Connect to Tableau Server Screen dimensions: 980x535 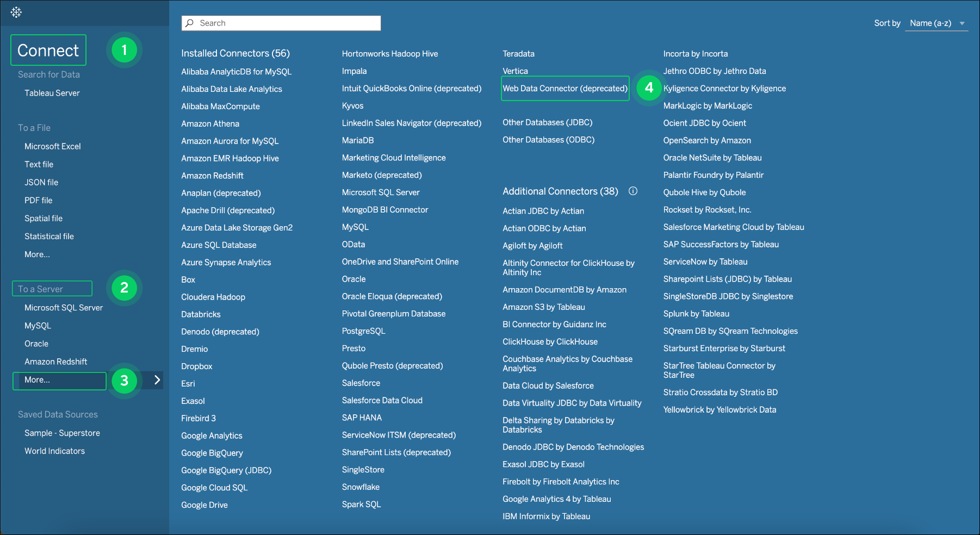[x=52, y=93]
